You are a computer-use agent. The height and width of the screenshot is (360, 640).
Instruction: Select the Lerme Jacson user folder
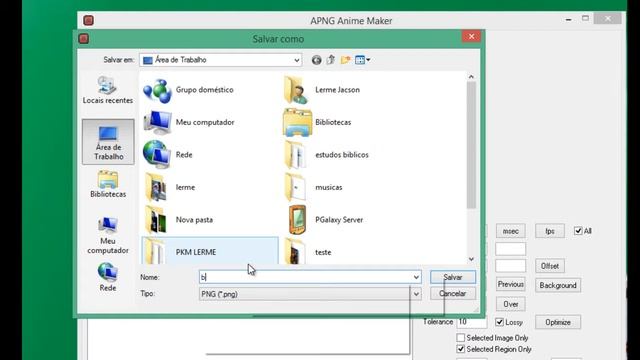[322, 90]
